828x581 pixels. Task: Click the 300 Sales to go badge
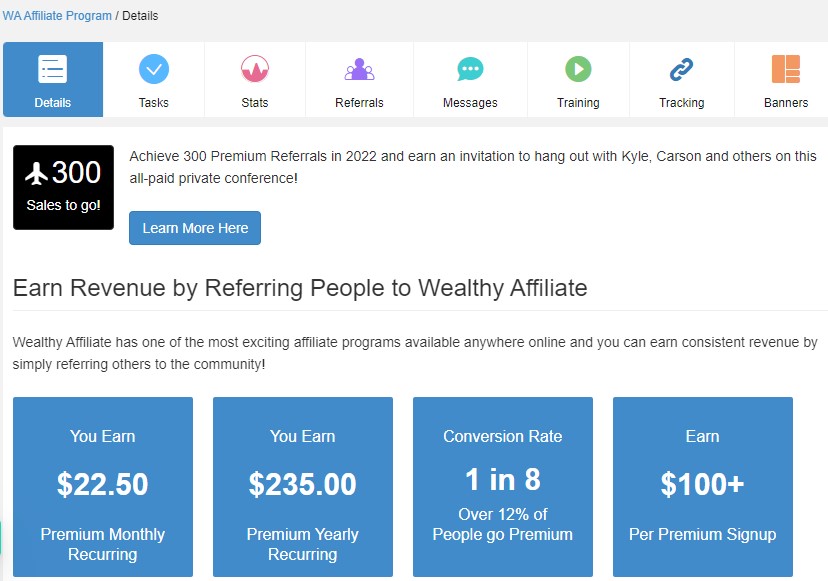(63, 188)
